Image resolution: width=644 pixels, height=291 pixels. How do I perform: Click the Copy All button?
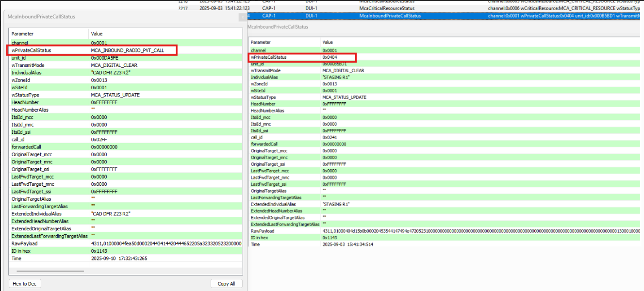point(227,284)
